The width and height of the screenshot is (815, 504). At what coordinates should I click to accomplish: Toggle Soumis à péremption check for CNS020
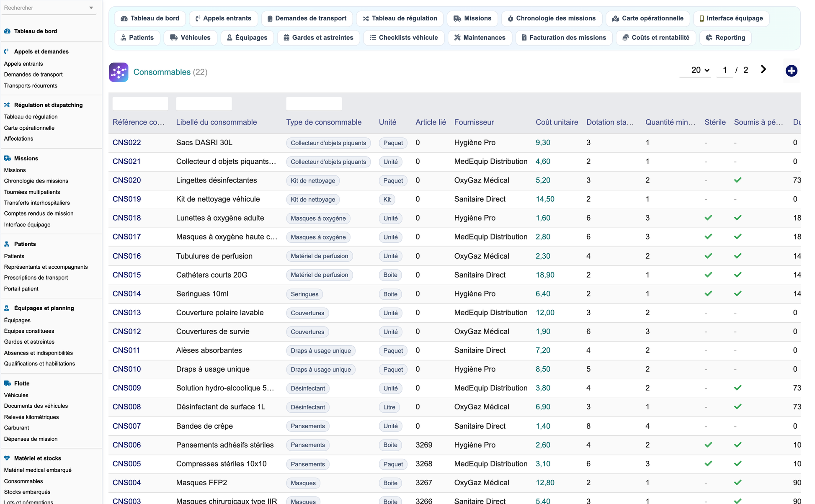[x=738, y=180]
